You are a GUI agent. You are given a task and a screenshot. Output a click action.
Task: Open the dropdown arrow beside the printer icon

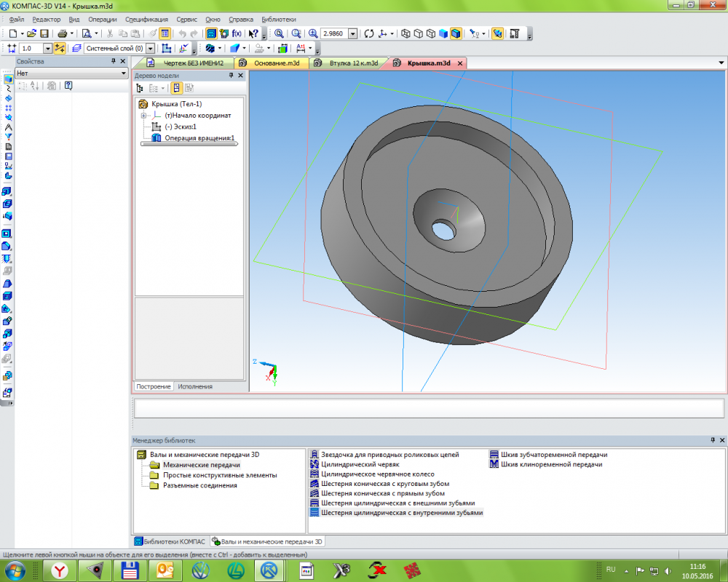pyautogui.click(x=71, y=33)
